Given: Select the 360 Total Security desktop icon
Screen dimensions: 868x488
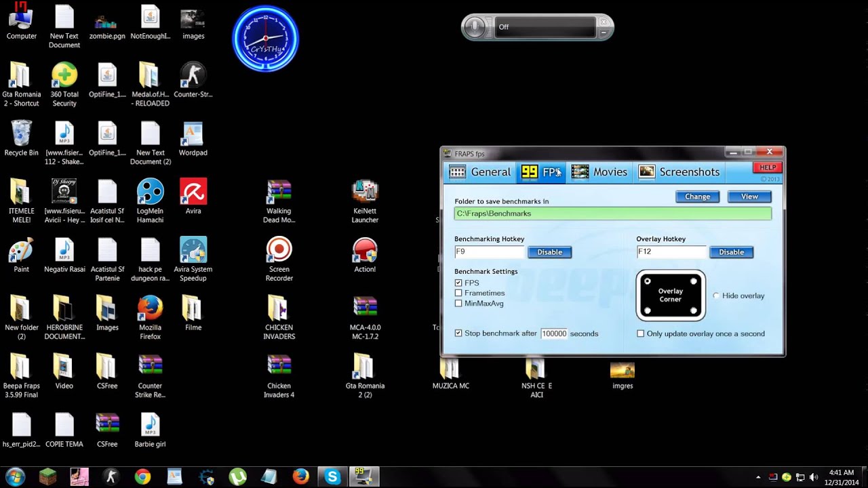Looking at the screenshot, I should pyautogui.click(x=64, y=85).
